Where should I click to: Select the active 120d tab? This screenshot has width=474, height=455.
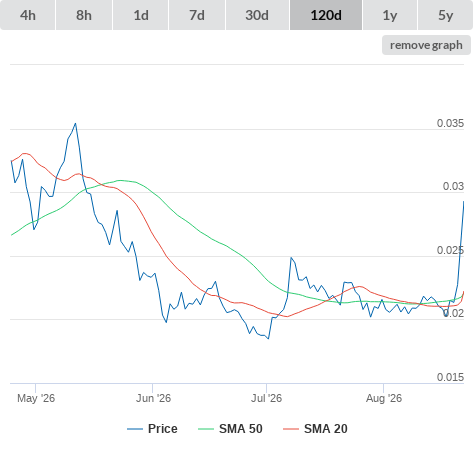click(326, 15)
